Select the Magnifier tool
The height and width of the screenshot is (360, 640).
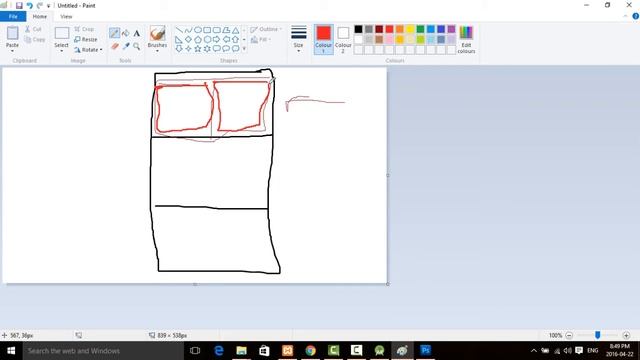pyautogui.click(x=137, y=46)
